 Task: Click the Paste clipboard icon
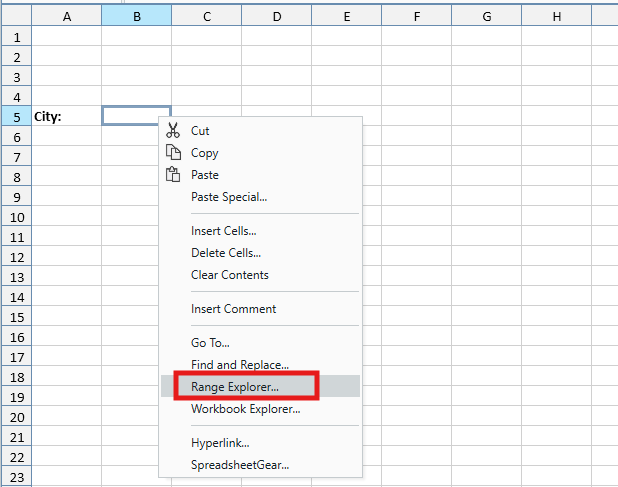[173, 175]
